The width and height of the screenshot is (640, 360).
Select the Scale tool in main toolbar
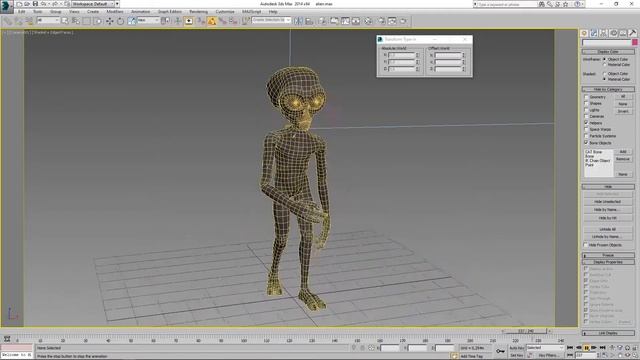(x=131, y=21)
